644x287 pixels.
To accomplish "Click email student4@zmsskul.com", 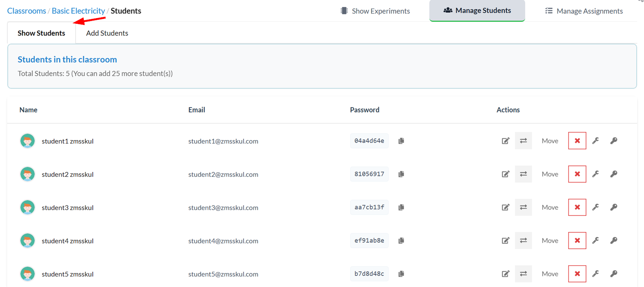I will [223, 241].
